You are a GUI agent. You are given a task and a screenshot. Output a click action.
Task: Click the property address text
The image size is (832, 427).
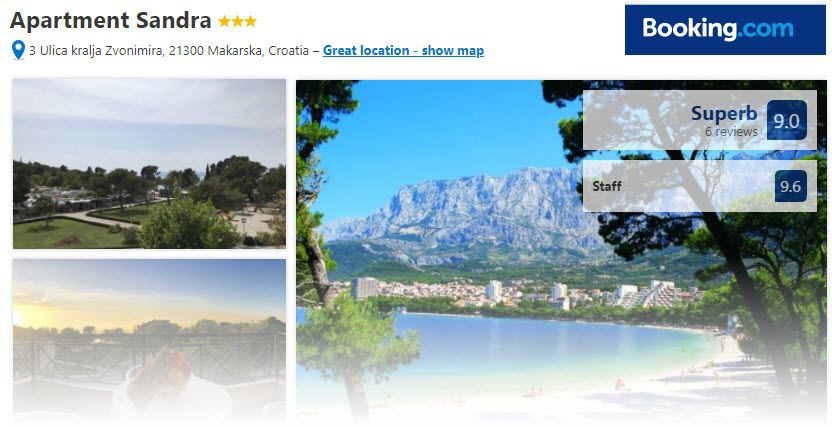pos(169,50)
